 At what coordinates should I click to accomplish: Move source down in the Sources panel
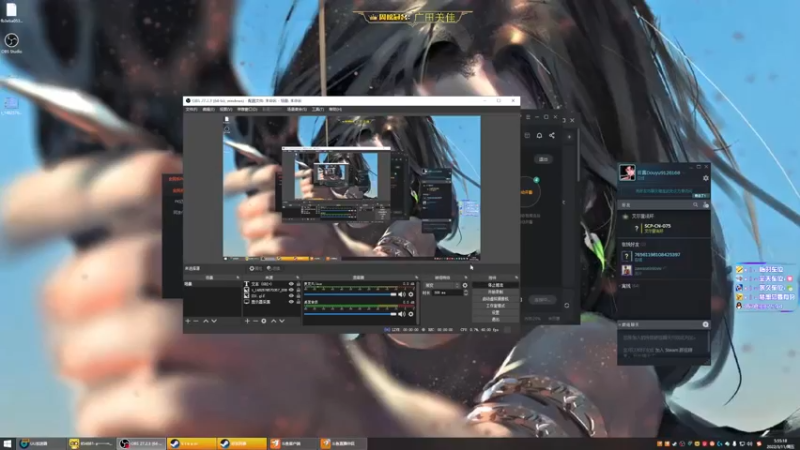[282, 321]
